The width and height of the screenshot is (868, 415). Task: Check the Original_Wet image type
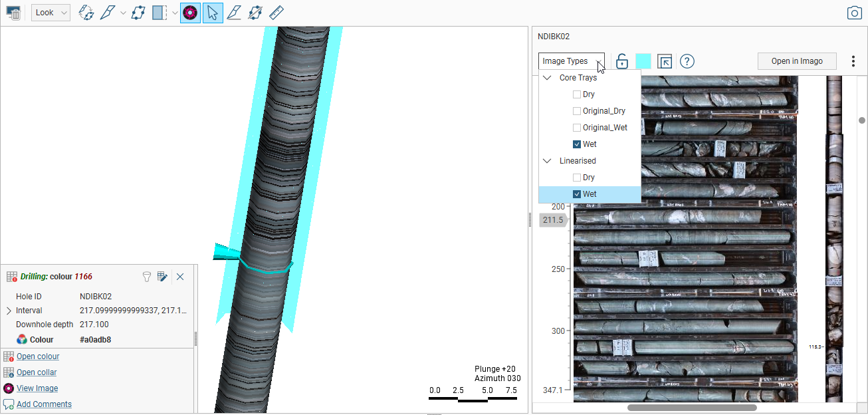[x=577, y=128]
